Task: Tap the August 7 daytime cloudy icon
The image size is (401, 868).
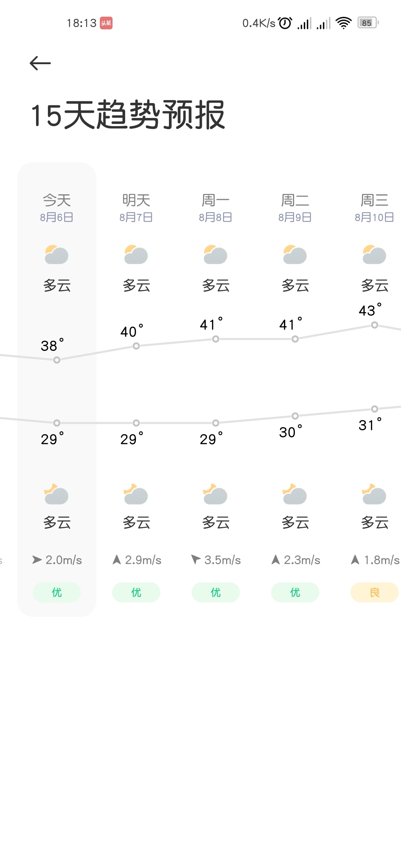Action: tap(136, 254)
